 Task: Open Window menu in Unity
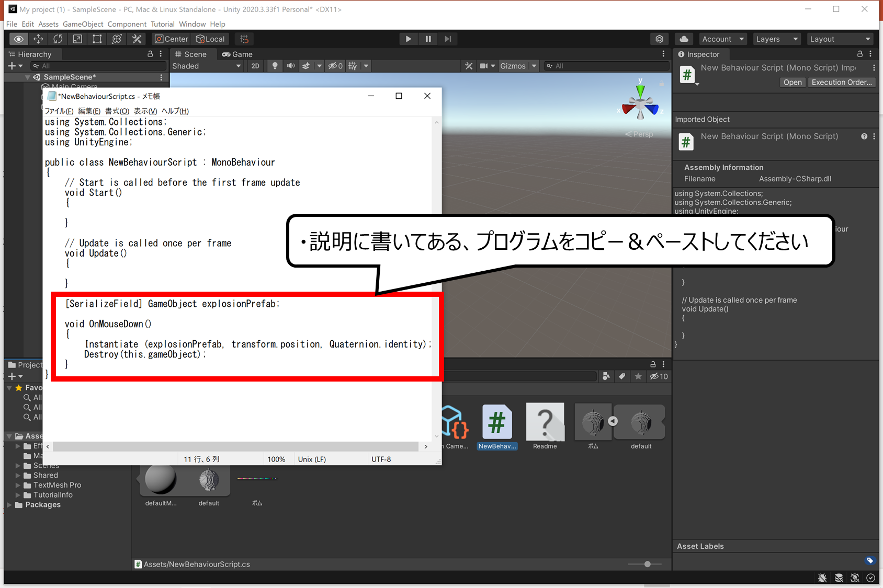(x=192, y=24)
